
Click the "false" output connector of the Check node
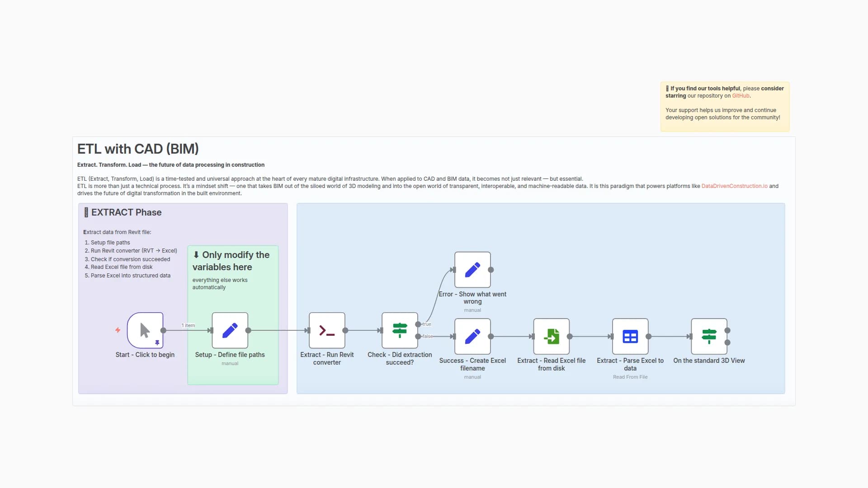(418, 337)
